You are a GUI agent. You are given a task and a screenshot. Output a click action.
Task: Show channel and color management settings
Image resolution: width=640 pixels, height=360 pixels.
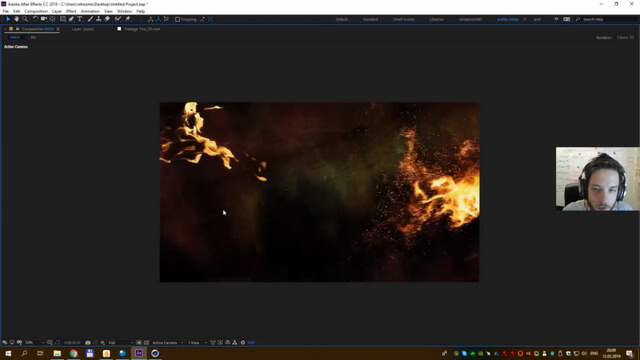(x=103, y=342)
